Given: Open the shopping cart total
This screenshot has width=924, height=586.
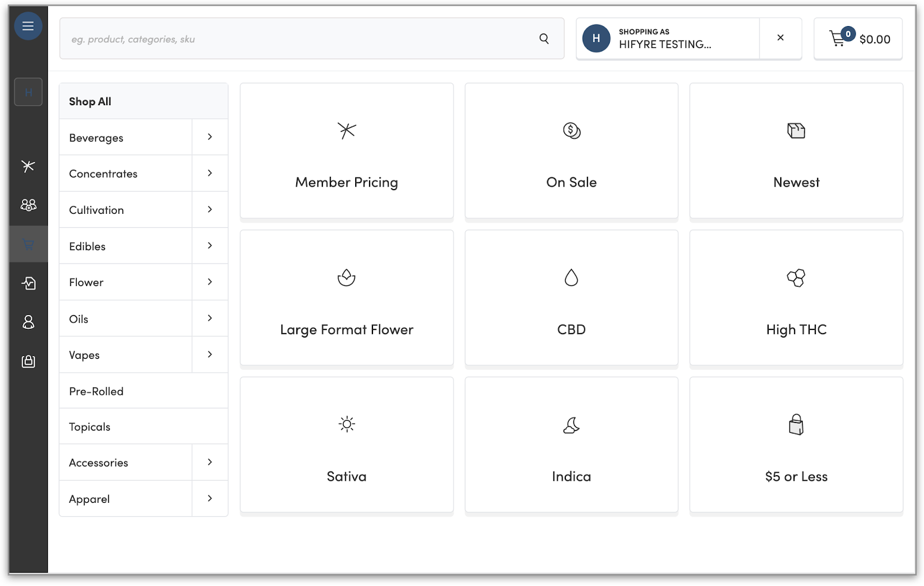Looking at the screenshot, I should [x=858, y=39].
